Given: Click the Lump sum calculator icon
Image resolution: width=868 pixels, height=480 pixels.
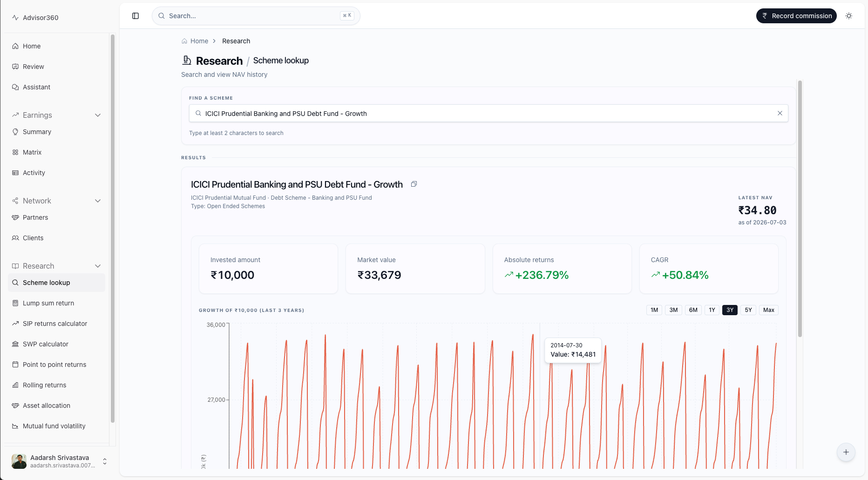Looking at the screenshot, I should pos(15,303).
